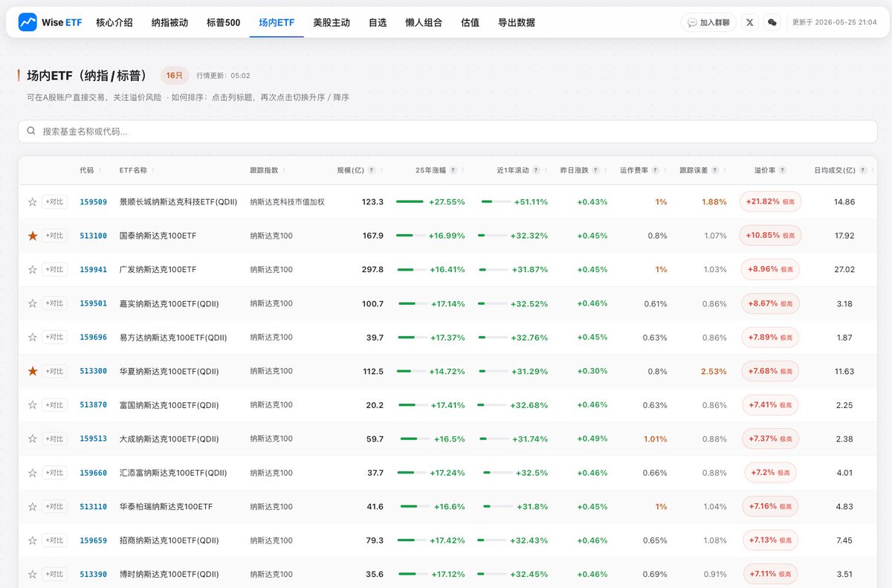This screenshot has width=892, height=588.
Task: Add 513870 to comparison via +对比
Action: [x=54, y=405]
